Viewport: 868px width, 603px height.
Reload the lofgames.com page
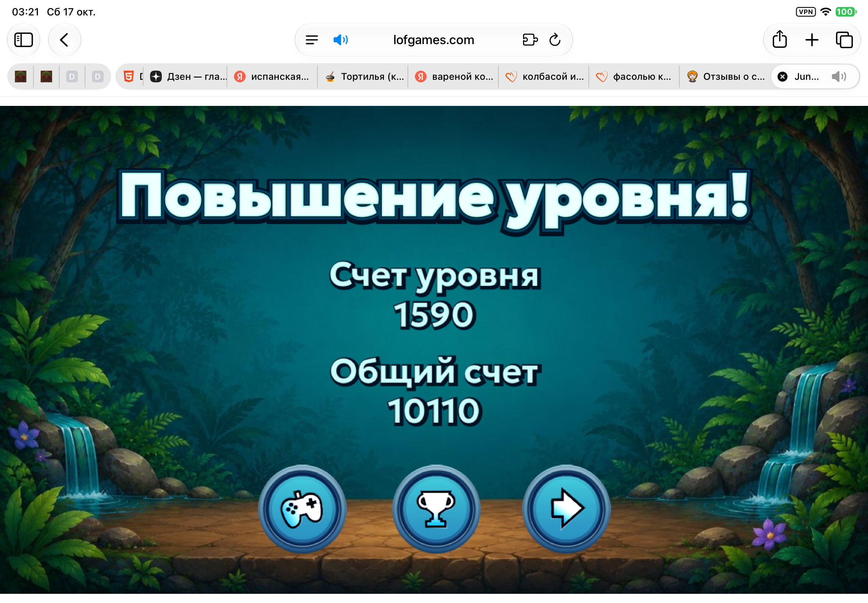[x=554, y=40]
